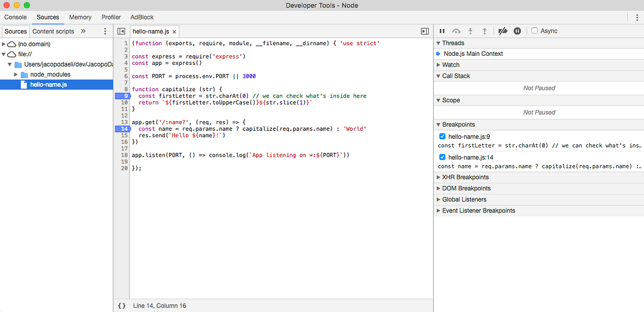Collapse the file:// tree node arrow
Screen dimensions: 644x312
click(x=4, y=54)
